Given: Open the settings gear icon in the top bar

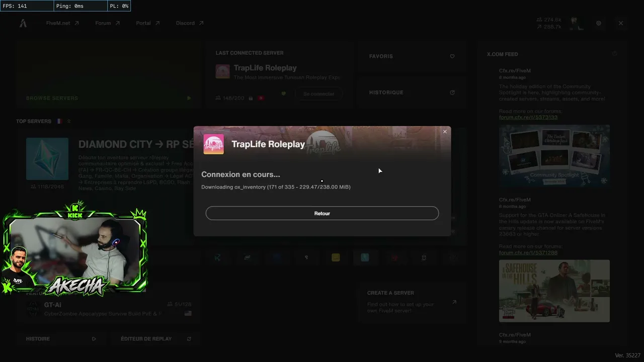Looking at the screenshot, I should click(x=599, y=23).
